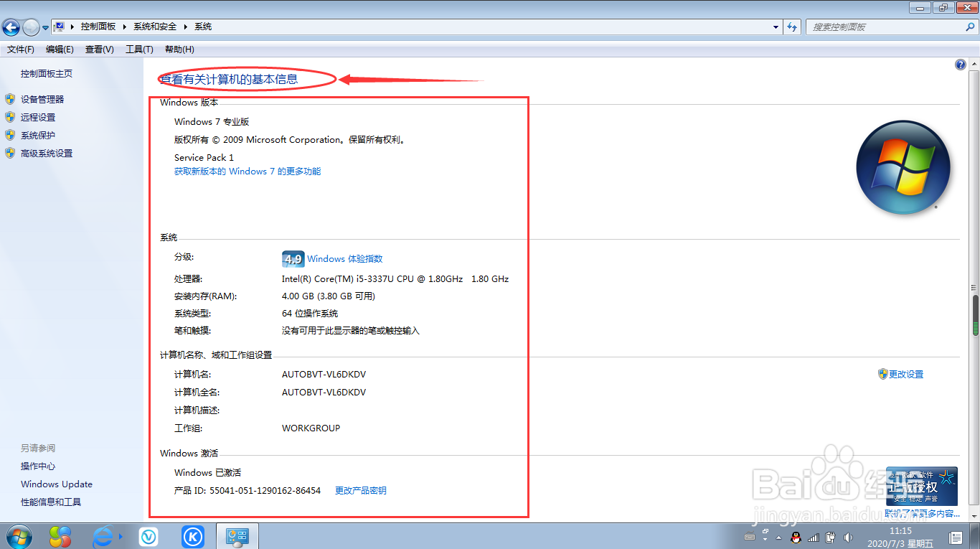This screenshot has height=549, width=980.
Task: Open the 编辑(E) menu
Action: pyautogui.click(x=60, y=50)
